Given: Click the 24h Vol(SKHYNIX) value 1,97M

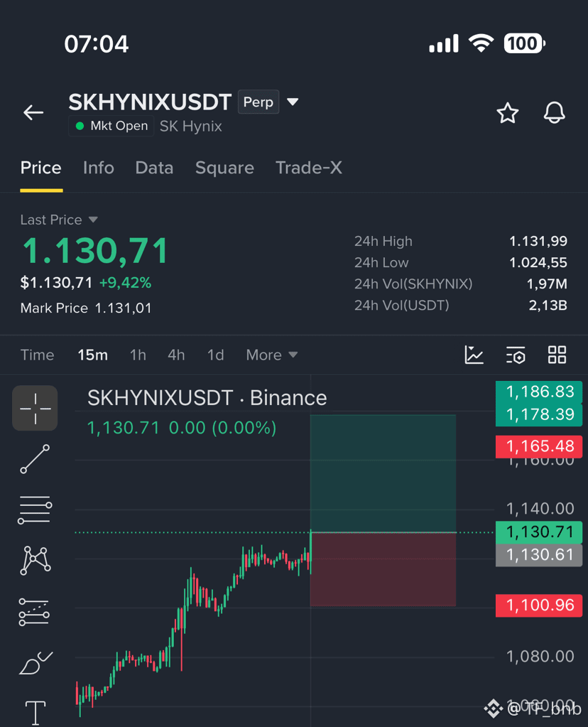Looking at the screenshot, I should tap(547, 284).
